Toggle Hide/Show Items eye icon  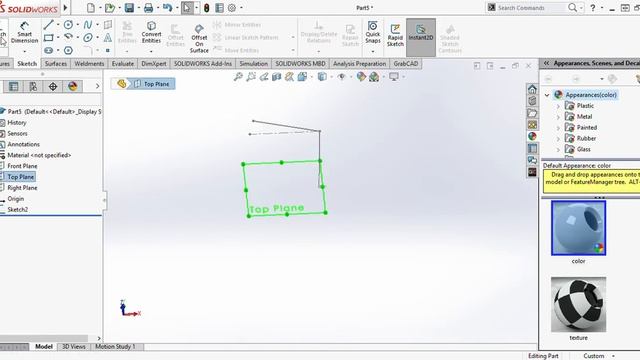pos(342,76)
